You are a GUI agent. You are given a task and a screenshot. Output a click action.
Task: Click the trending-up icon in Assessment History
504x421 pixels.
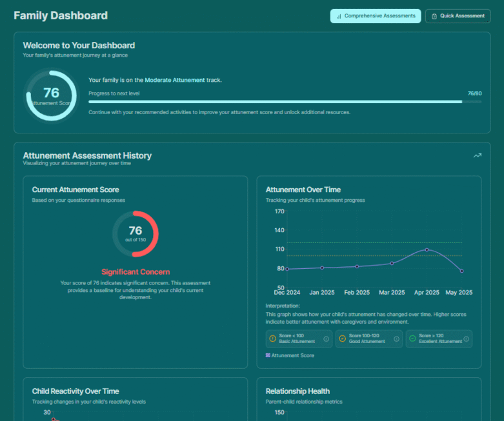[478, 155]
